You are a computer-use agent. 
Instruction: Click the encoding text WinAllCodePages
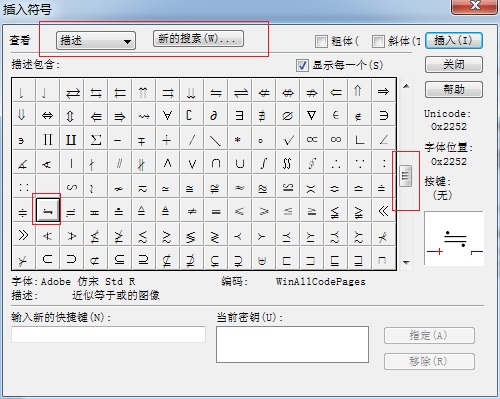[x=321, y=282]
